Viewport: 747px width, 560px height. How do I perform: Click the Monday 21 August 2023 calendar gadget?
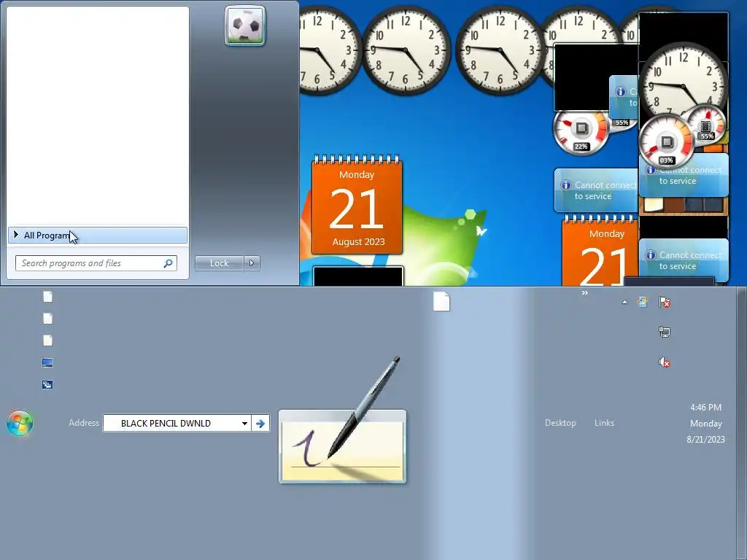coord(357,205)
